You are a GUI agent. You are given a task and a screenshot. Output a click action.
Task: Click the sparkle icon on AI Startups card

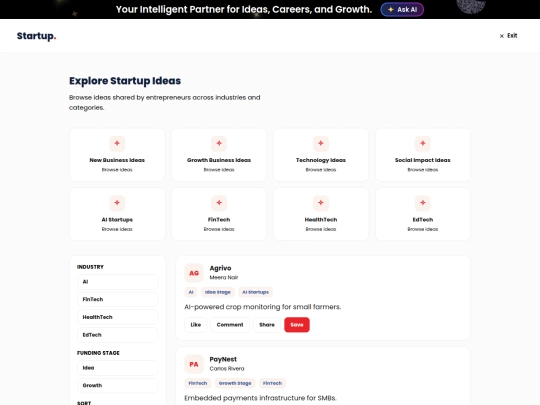117,203
